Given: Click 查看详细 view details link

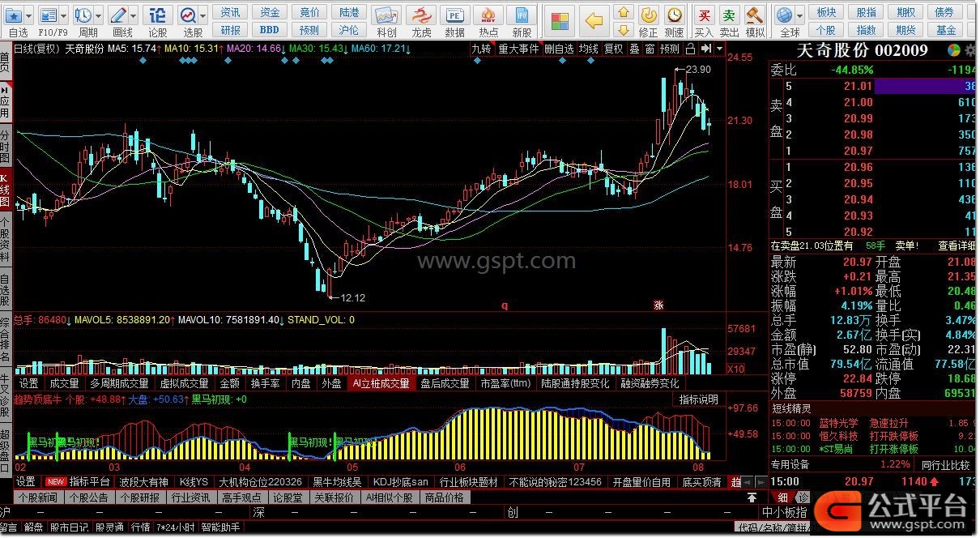Looking at the screenshot, I should (957, 246).
